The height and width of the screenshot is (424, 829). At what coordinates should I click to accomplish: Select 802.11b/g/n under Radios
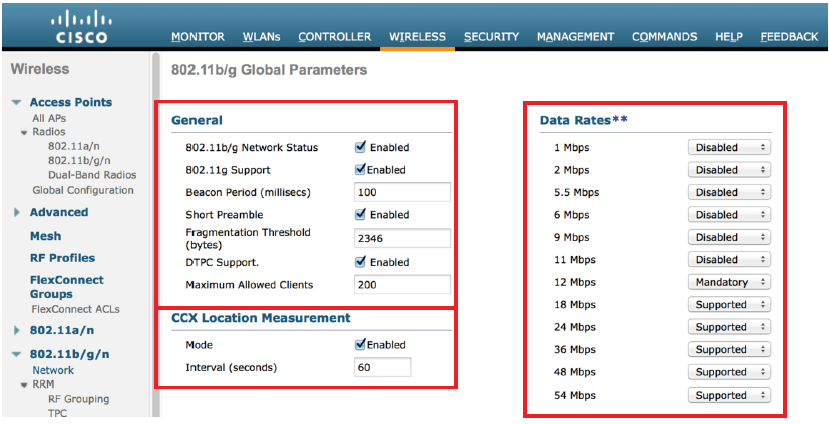pos(78,160)
